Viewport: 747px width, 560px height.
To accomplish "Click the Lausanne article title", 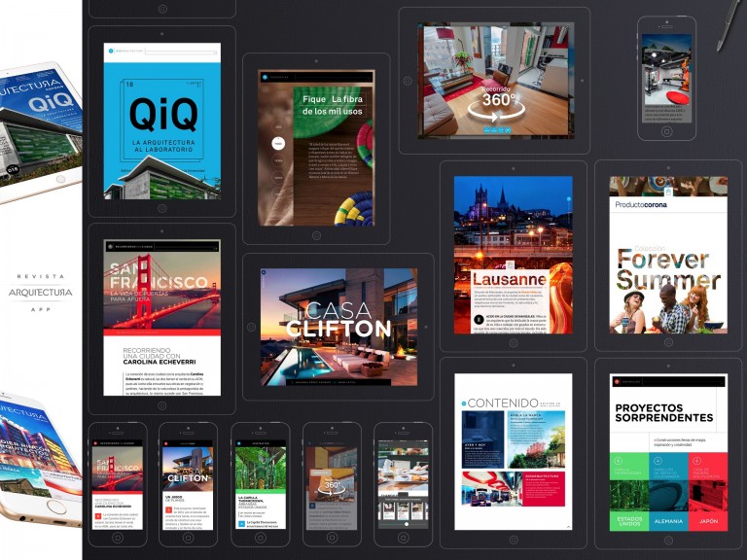I will click(x=510, y=280).
